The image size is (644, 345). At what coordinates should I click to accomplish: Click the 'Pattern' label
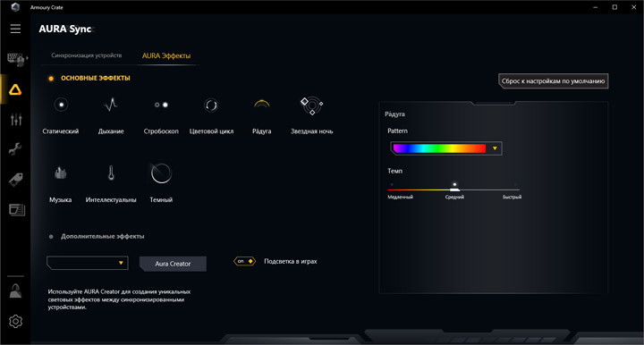[397, 130]
